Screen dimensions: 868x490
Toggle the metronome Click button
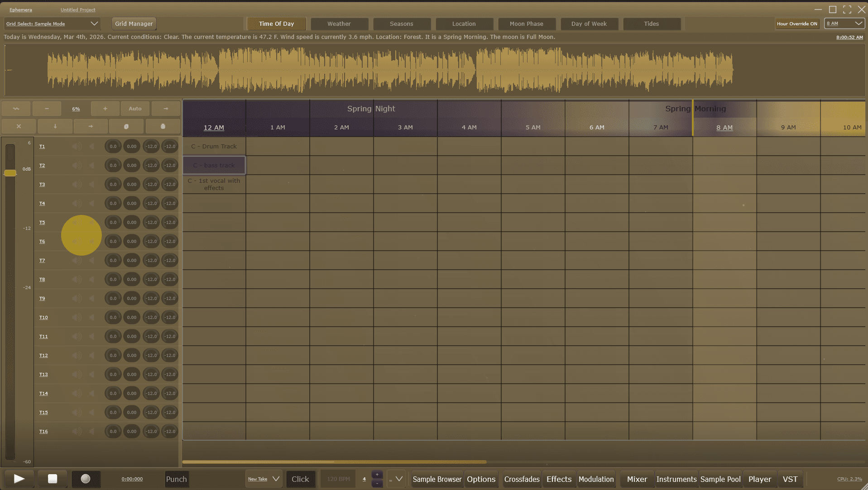click(x=300, y=479)
